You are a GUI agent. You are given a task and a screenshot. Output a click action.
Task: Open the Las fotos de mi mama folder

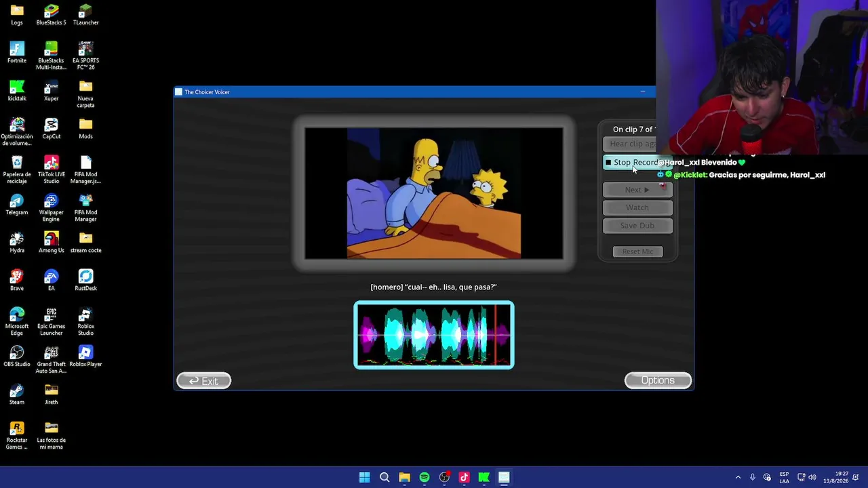pyautogui.click(x=51, y=435)
